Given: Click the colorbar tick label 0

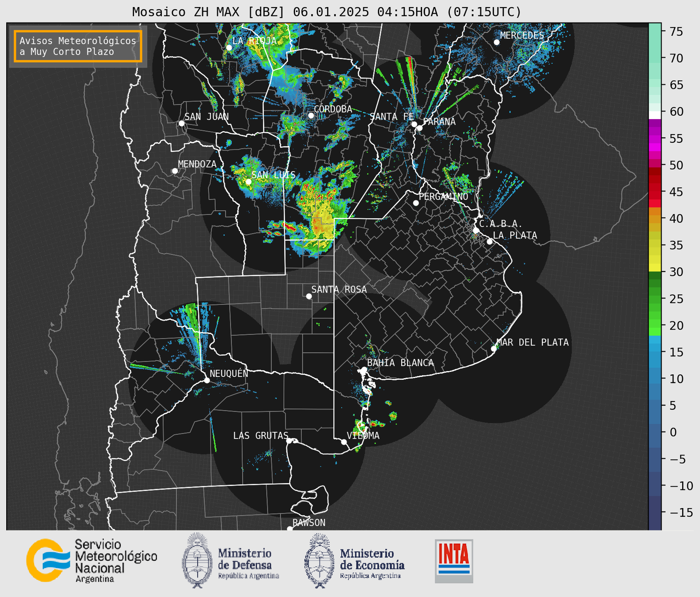Looking at the screenshot, I should point(673,432).
